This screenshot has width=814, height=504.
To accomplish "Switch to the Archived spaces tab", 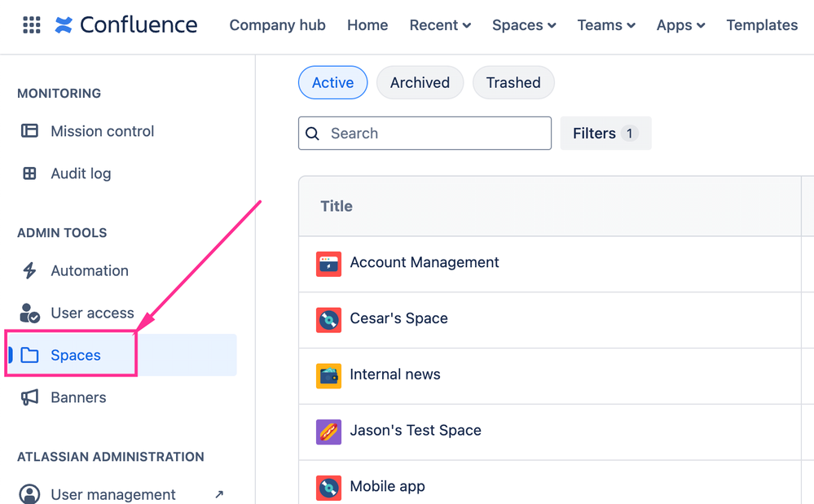I will (420, 82).
